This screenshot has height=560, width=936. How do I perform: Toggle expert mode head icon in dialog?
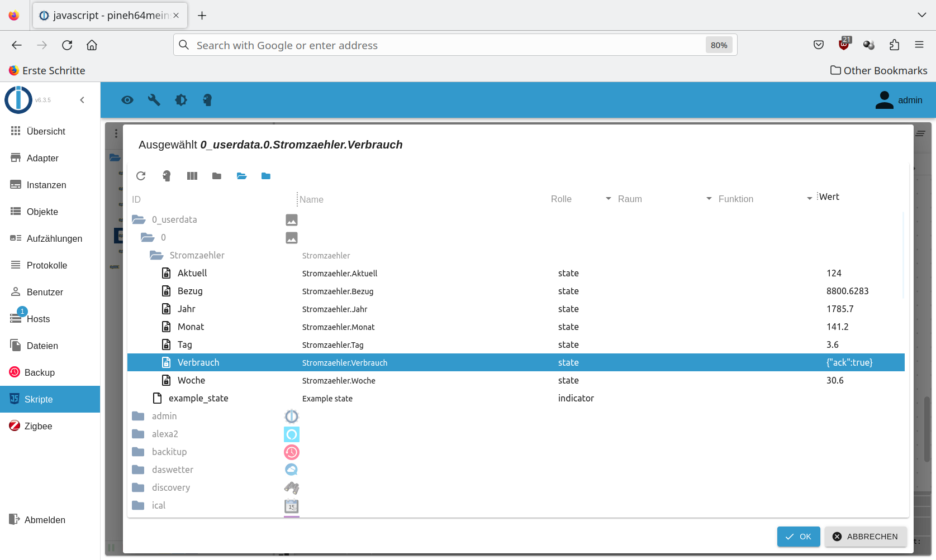[x=167, y=176]
